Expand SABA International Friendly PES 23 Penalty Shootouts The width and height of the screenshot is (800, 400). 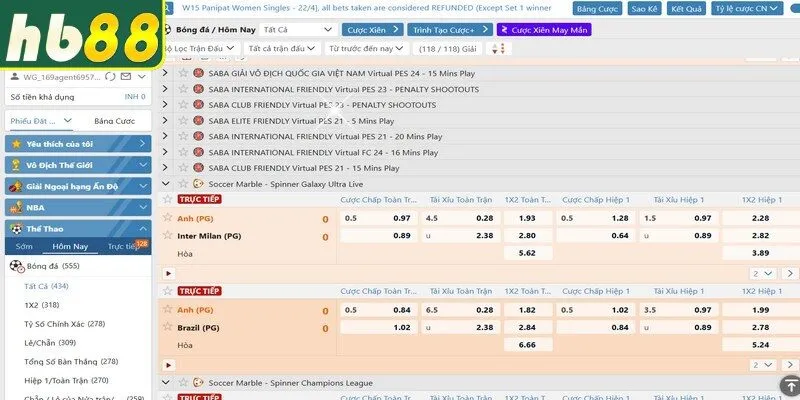pyautogui.click(x=165, y=89)
